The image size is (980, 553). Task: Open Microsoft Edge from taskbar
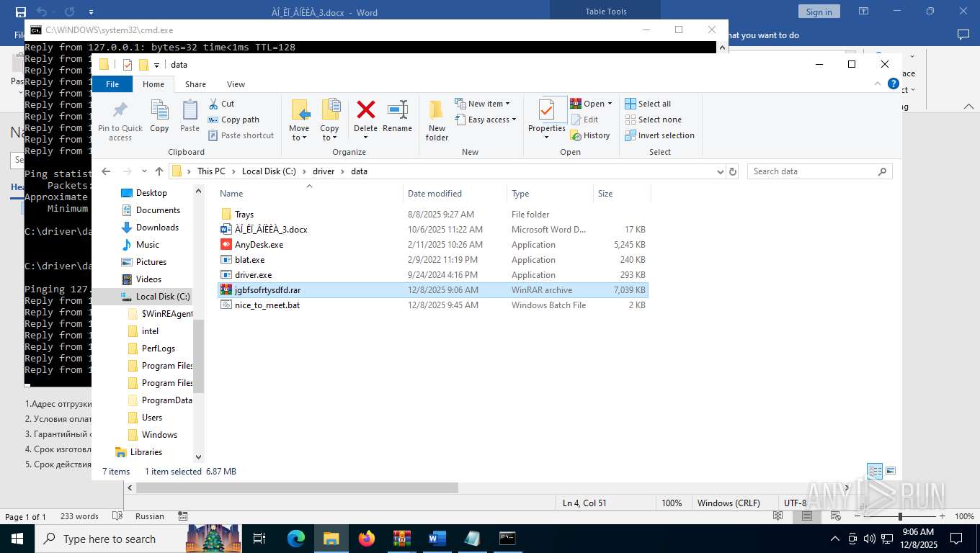pos(296,539)
